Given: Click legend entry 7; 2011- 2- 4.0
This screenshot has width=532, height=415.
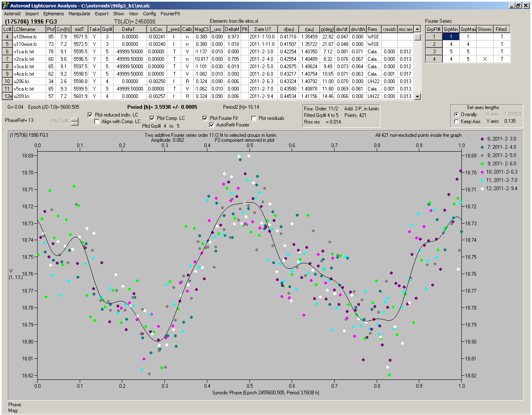Looking at the screenshot, I should (x=499, y=147).
